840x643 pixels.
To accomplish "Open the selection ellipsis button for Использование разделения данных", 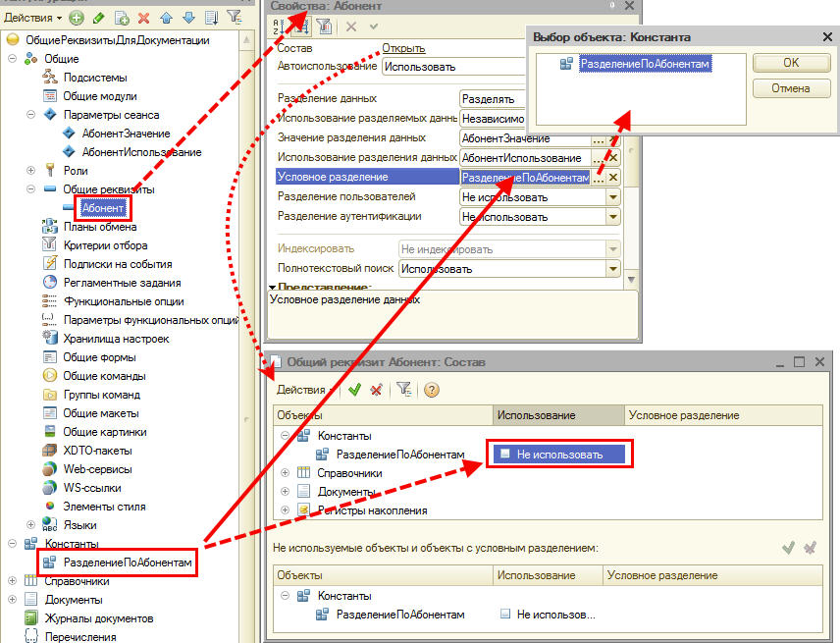I will (599, 158).
